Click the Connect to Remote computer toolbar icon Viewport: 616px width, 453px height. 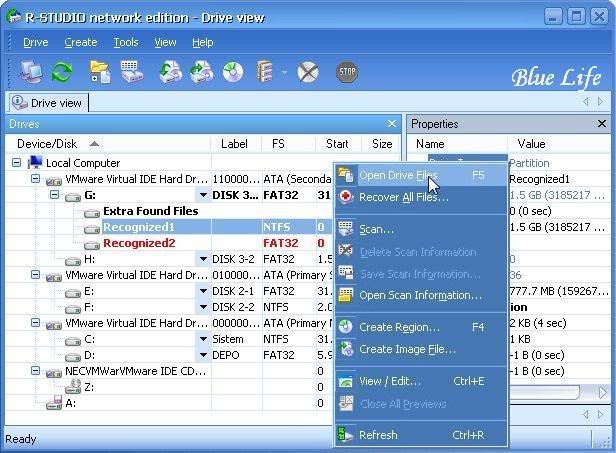(x=31, y=72)
